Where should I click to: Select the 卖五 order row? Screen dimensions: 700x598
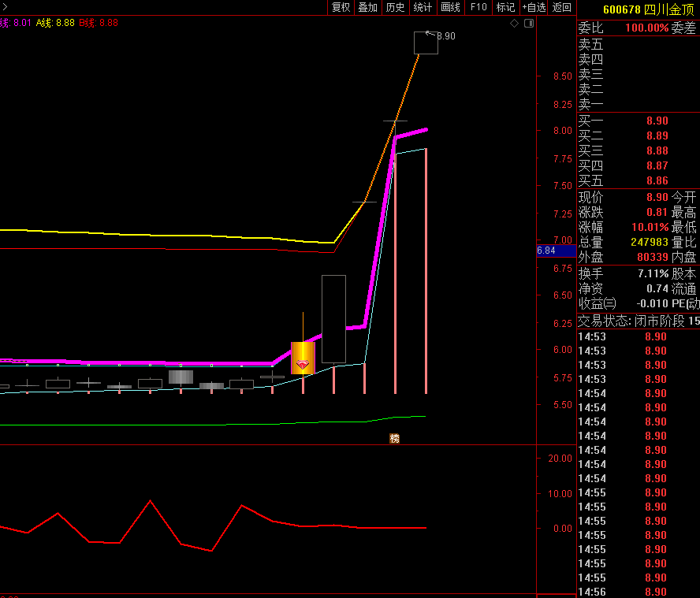639,44
